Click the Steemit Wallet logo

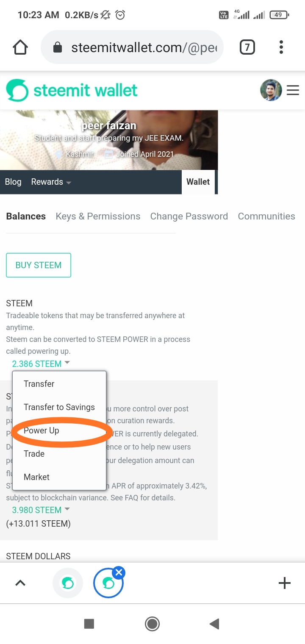72,90
